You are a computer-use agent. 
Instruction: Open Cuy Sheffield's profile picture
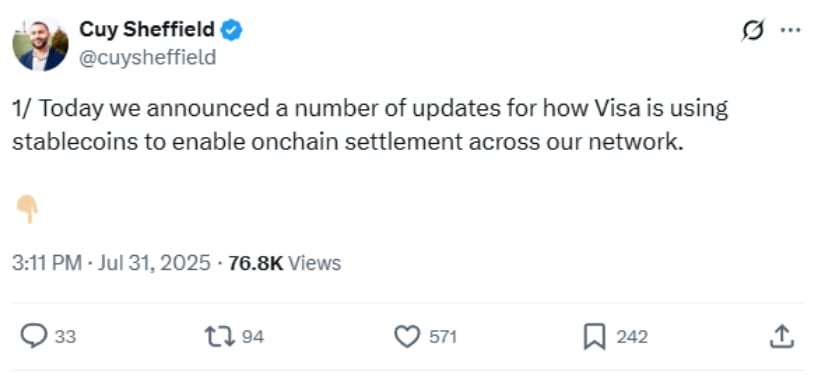coord(40,44)
